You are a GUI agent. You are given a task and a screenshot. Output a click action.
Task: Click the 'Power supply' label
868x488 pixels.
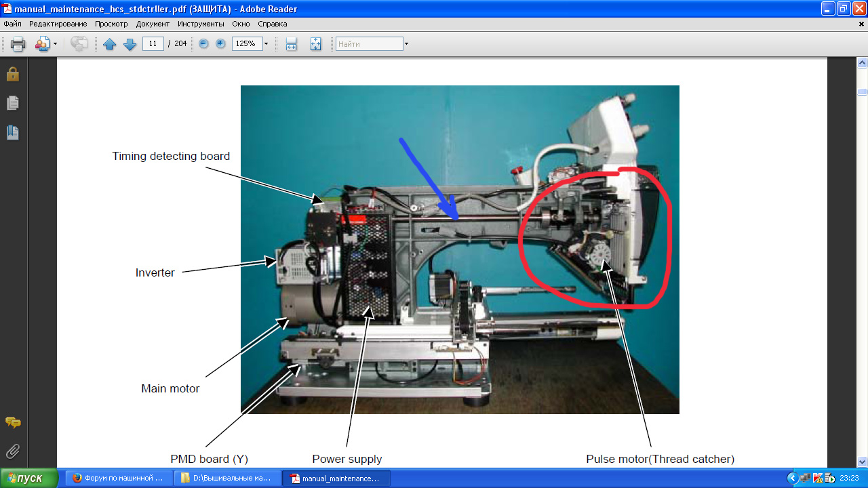(347, 459)
